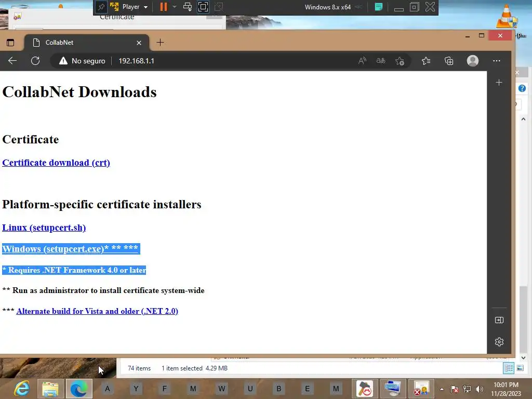The width and height of the screenshot is (532, 399).
Task: Switch to Microsoft Edge in taskbar
Action: point(79,389)
